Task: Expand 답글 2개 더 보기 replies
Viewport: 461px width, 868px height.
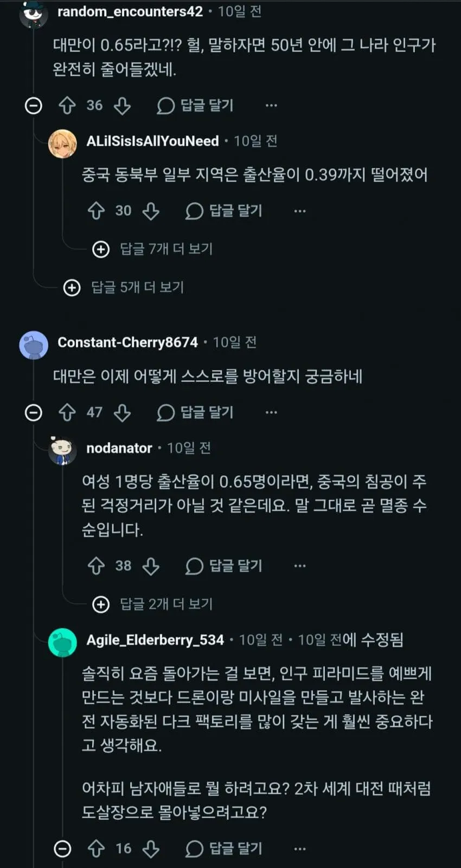Action: point(153,604)
